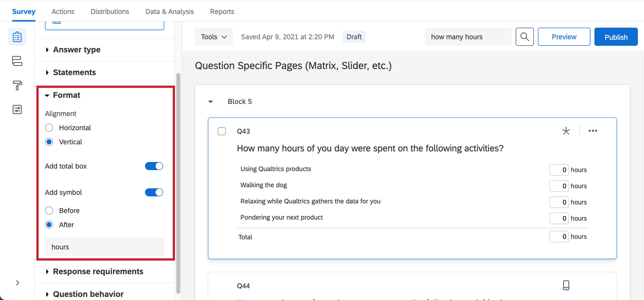This screenshot has height=300, width=644.
Task: Toggle the Add total box switch
Action: [154, 166]
